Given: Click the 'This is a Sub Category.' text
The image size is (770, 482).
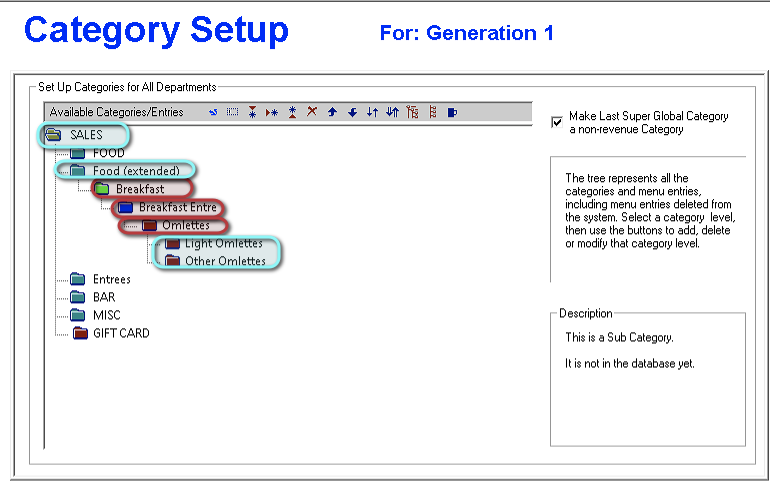Looking at the screenshot, I should [619, 338].
